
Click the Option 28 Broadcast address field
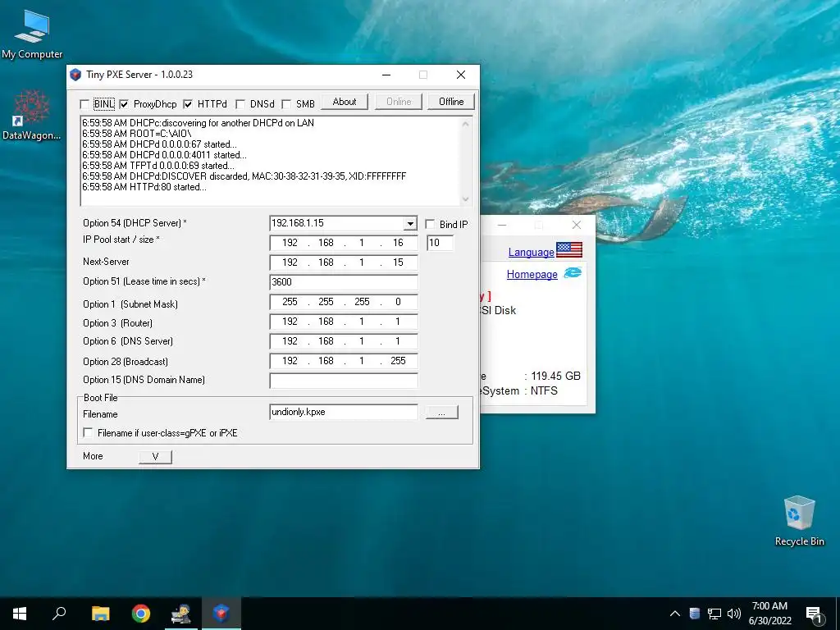tap(344, 361)
